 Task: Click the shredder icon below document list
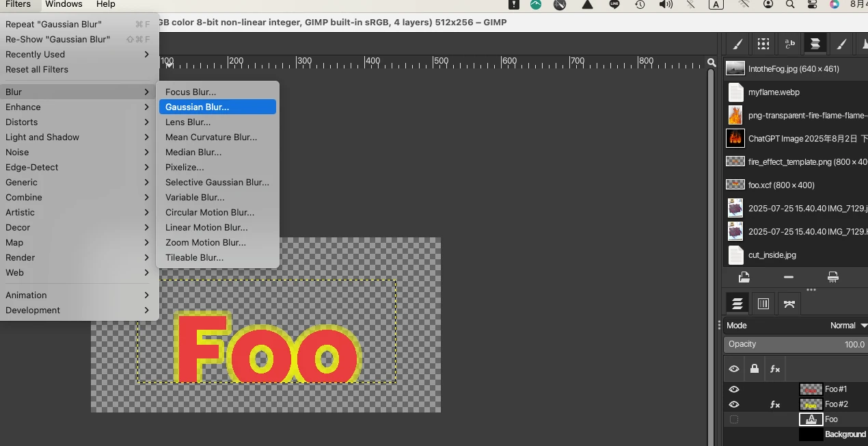832,277
